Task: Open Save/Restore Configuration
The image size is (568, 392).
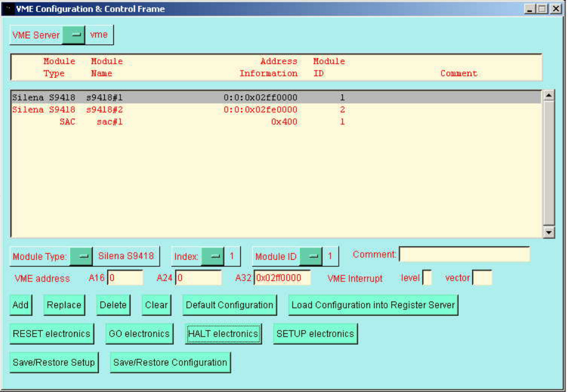Action: pos(170,362)
